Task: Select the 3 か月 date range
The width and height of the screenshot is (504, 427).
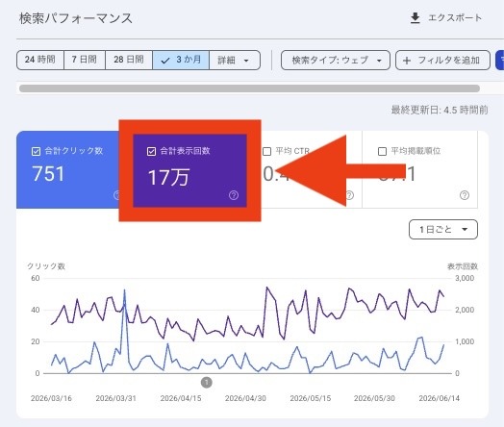Action: coord(181,60)
